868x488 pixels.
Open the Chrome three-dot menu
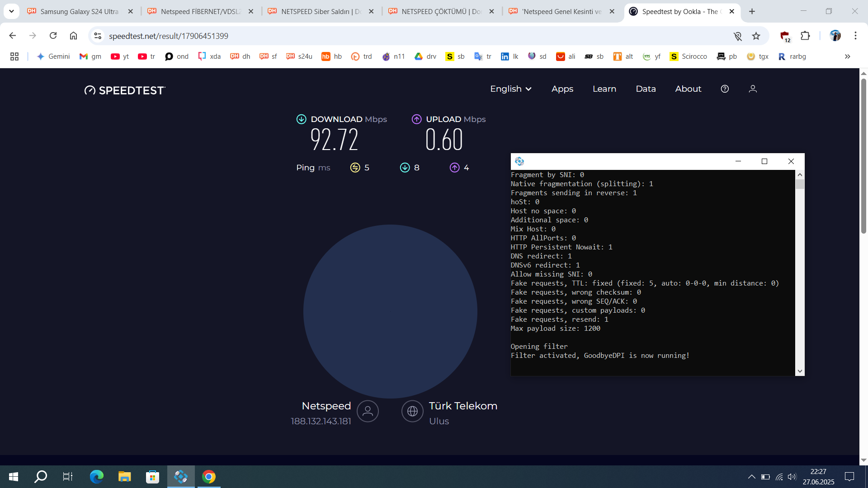click(x=855, y=36)
